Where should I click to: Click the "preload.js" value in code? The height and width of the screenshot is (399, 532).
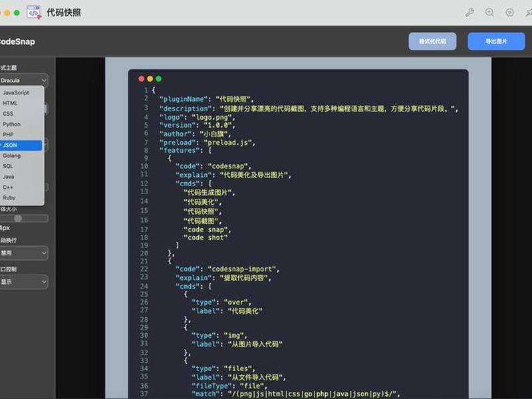click(227, 143)
